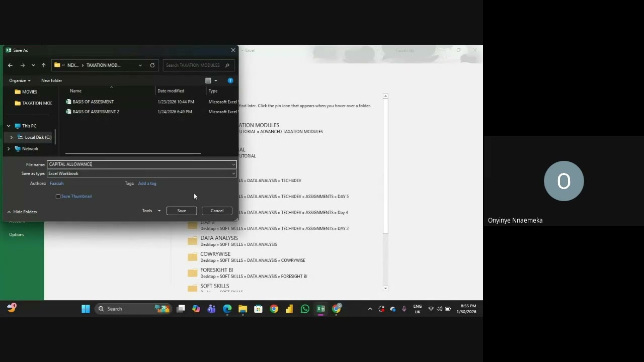The height and width of the screenshot is (362, 644).
Task: Select the BASIS OF ASSESSMENT 2 file
Action: pyautogui.click(x=96, y=112)
